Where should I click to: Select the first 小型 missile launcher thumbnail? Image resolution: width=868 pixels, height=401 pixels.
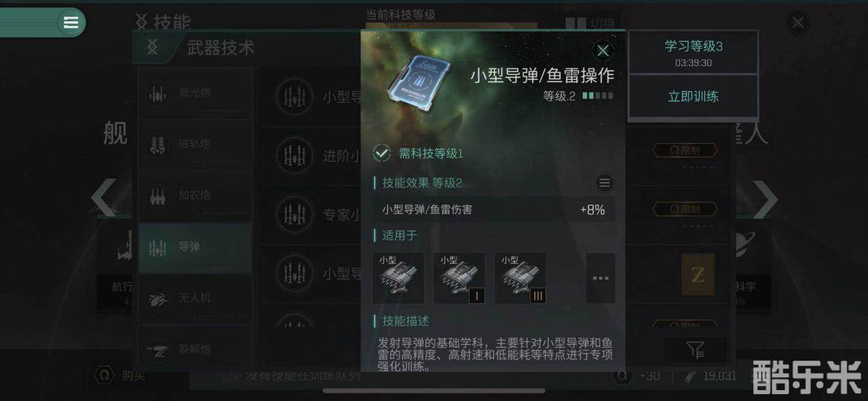point(398,278)
